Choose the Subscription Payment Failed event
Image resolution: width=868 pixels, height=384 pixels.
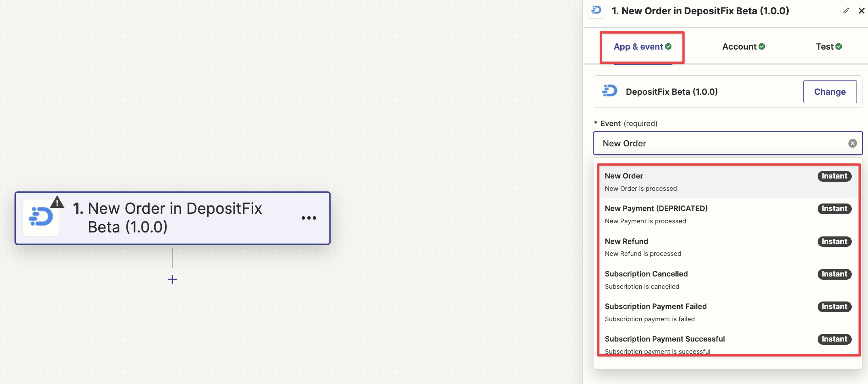[x=728, y=312]
